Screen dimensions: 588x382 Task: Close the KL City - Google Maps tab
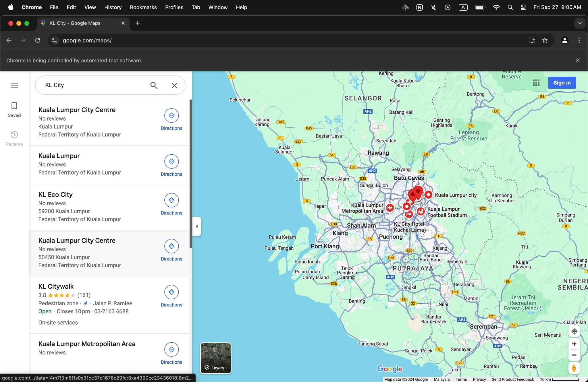[x=123, y=23]
